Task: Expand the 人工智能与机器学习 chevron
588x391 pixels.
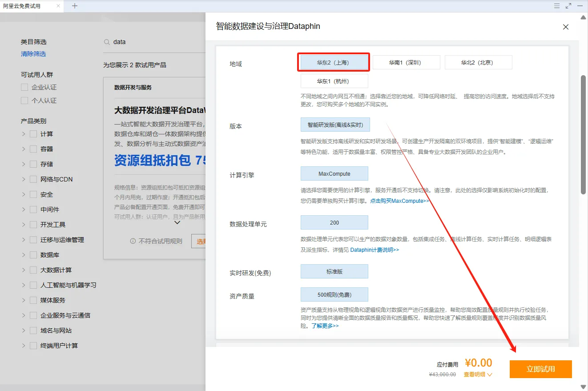Action: [24, 285]
